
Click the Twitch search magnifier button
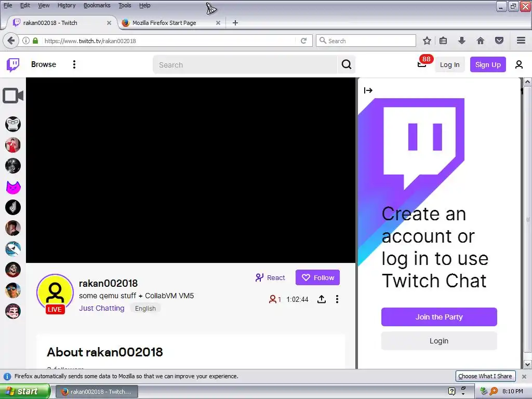coord(347,64)
